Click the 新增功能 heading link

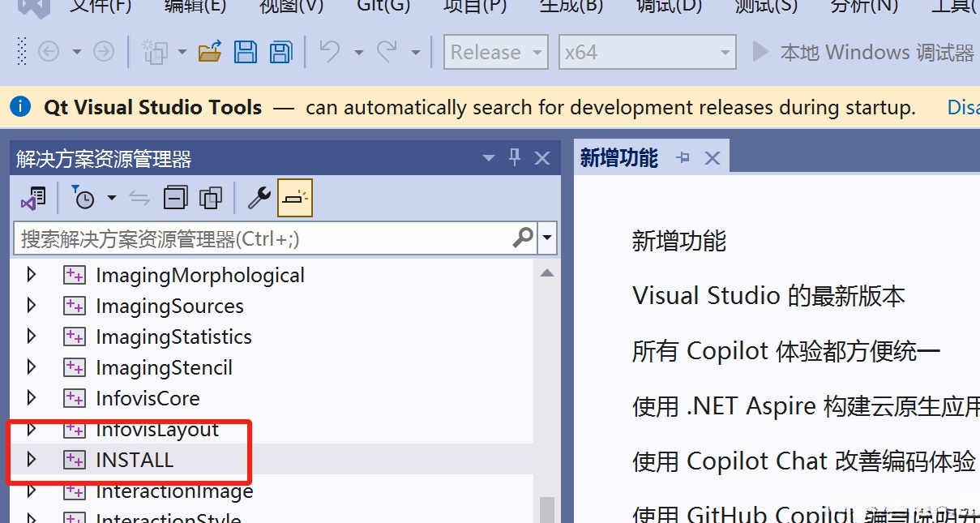(x=679, y=241)
